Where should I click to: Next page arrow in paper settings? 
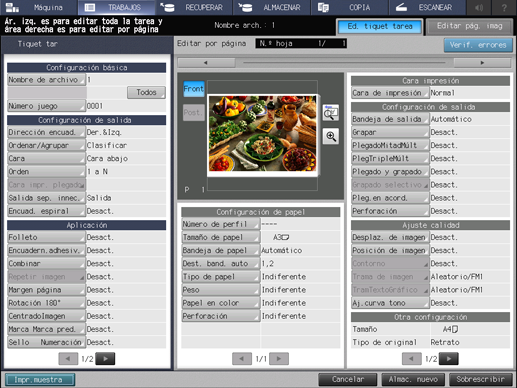coord(279,359)
